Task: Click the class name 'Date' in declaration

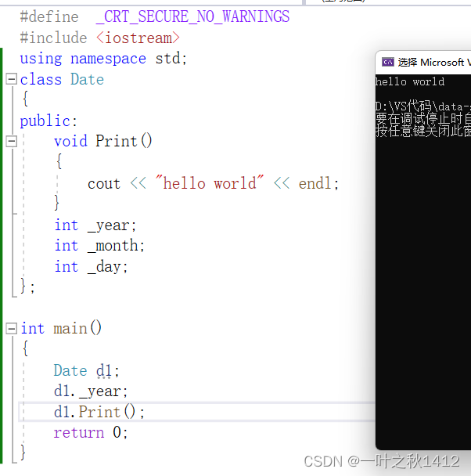Action: (87, 80)
